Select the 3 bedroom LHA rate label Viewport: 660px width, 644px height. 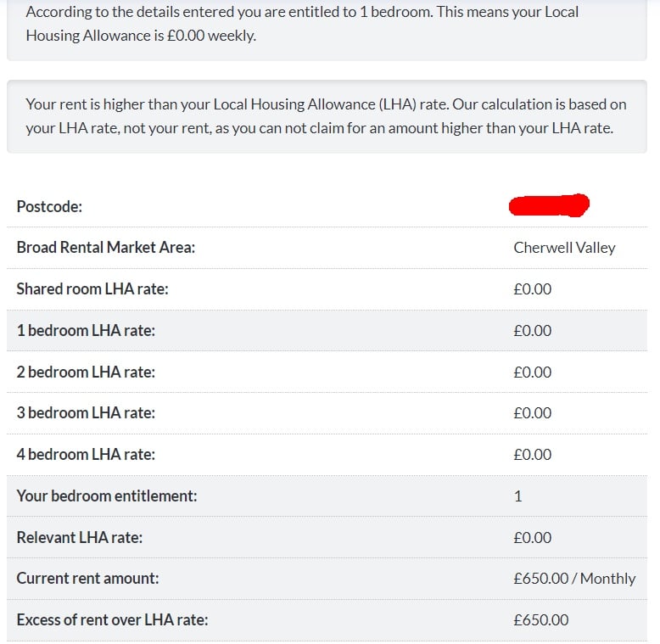(86, 413)
